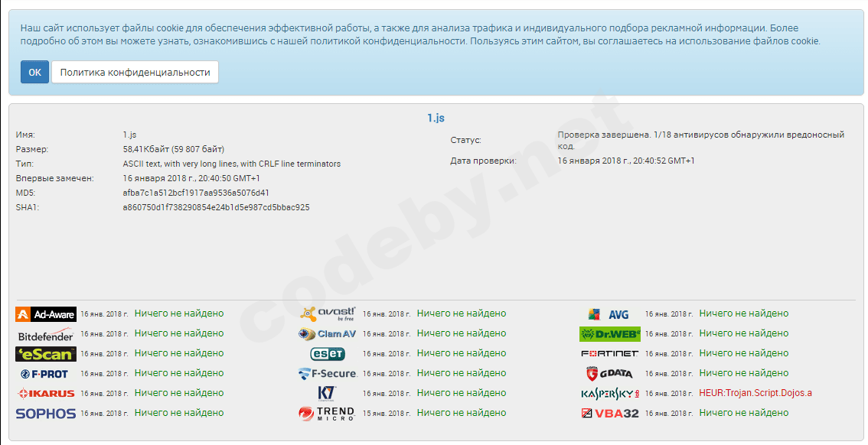Viewport: 868px width, 445px height.
Task: Open Политика конфиденциальности button
Action: [135, 72]
